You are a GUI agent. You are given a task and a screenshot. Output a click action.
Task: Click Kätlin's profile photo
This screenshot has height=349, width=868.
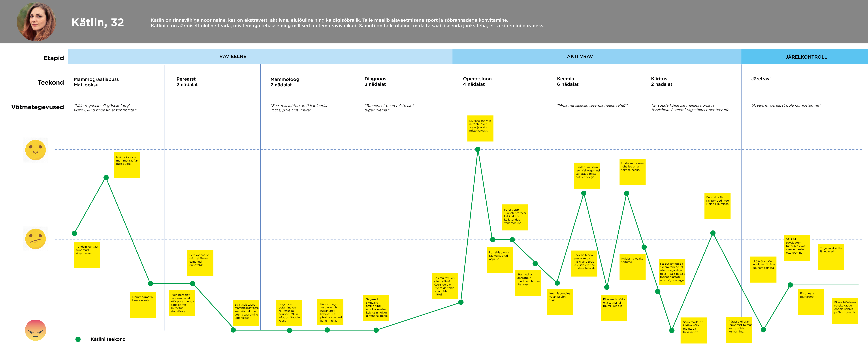(36, 22)
